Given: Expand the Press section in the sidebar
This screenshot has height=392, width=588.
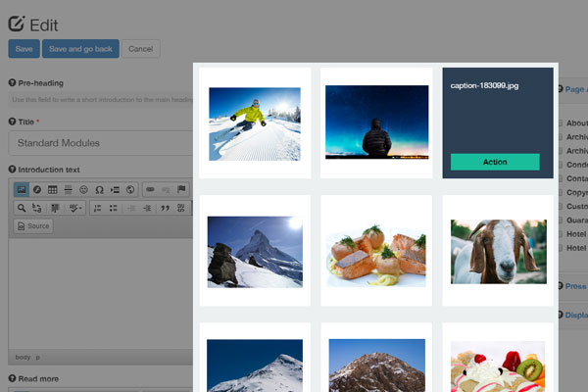Looking at the screenshot, I should click(x=573, y=286).
